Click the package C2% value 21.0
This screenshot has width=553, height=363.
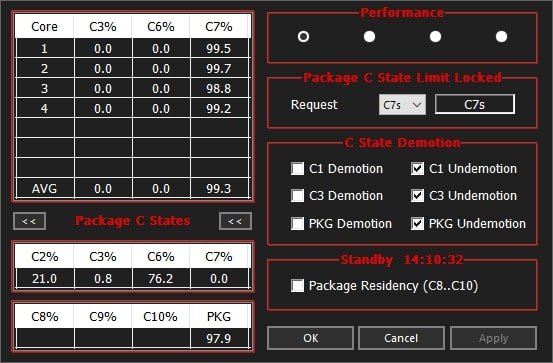pos(44,279)
